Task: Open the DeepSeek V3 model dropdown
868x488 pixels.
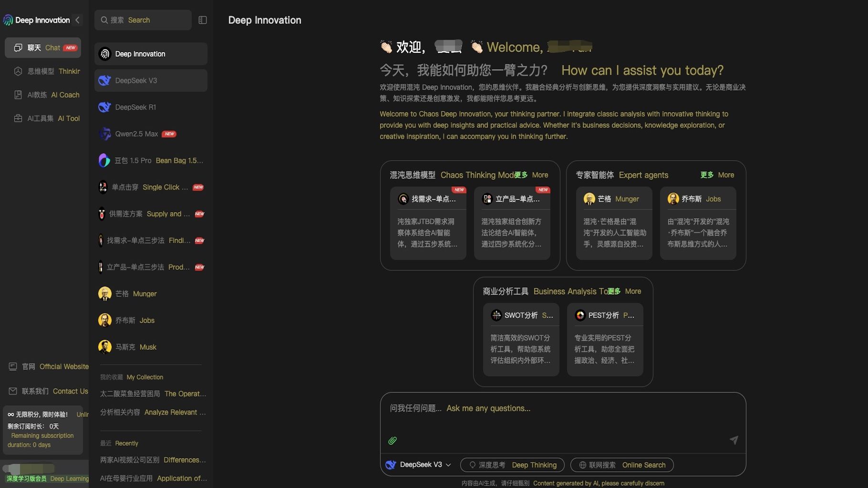Action: click(x=418, y=465)
